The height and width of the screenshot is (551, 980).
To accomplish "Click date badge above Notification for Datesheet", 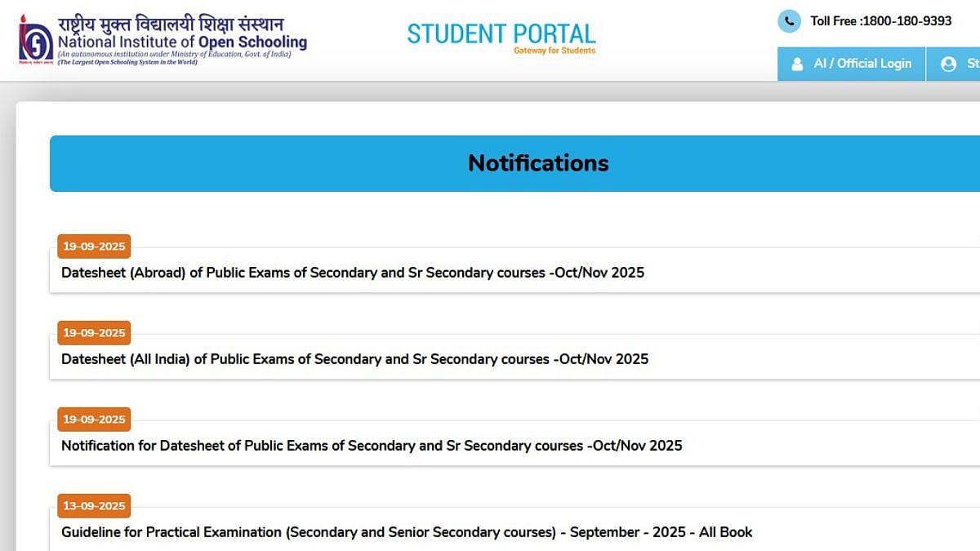I will [94, 420].
